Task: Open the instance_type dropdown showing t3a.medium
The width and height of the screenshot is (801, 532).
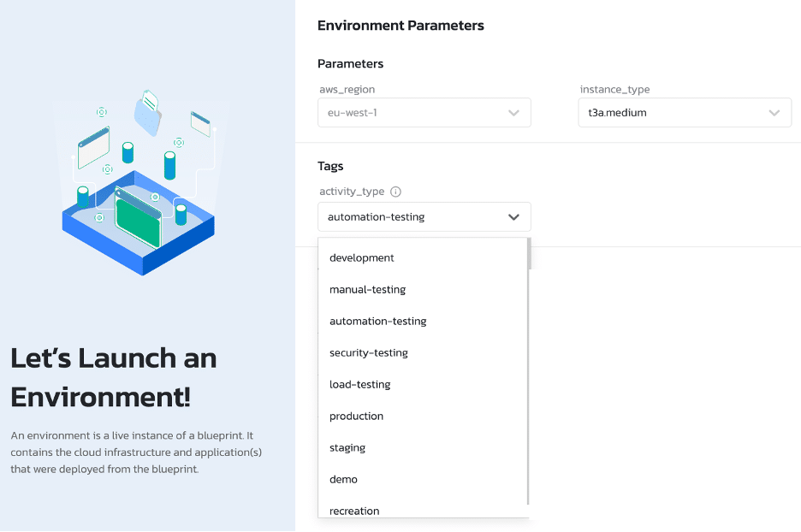Action: tap(685, 112)
